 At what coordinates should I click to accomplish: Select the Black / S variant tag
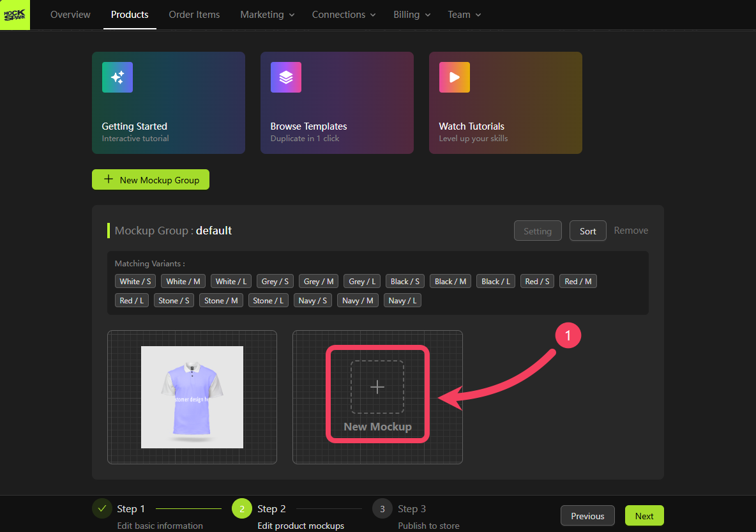point(405,281)
